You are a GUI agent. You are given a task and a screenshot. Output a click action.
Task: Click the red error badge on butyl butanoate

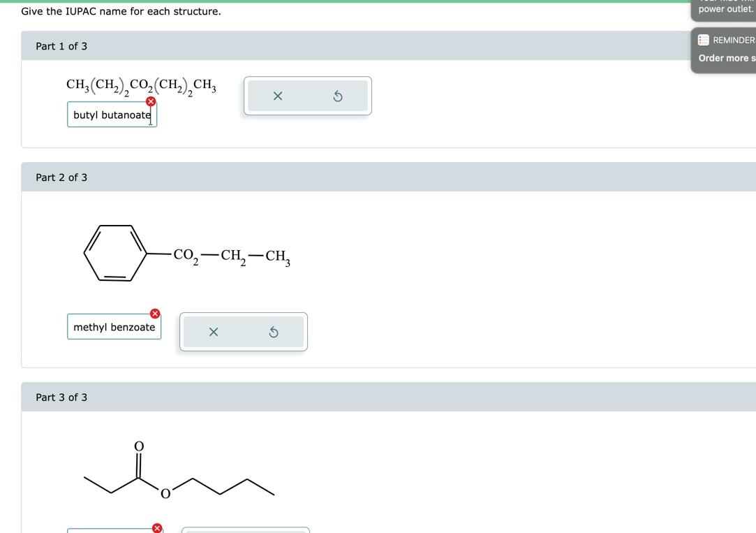click(x=150, y=101)
